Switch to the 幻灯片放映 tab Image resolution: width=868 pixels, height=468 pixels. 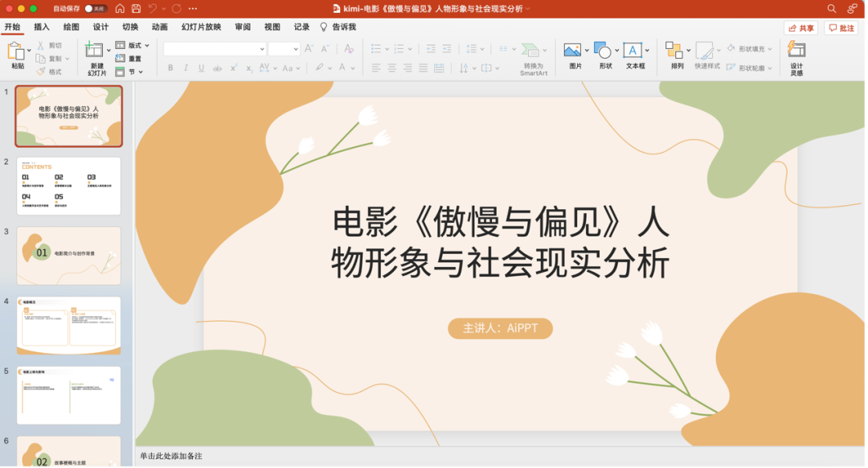tap(201, 27)
